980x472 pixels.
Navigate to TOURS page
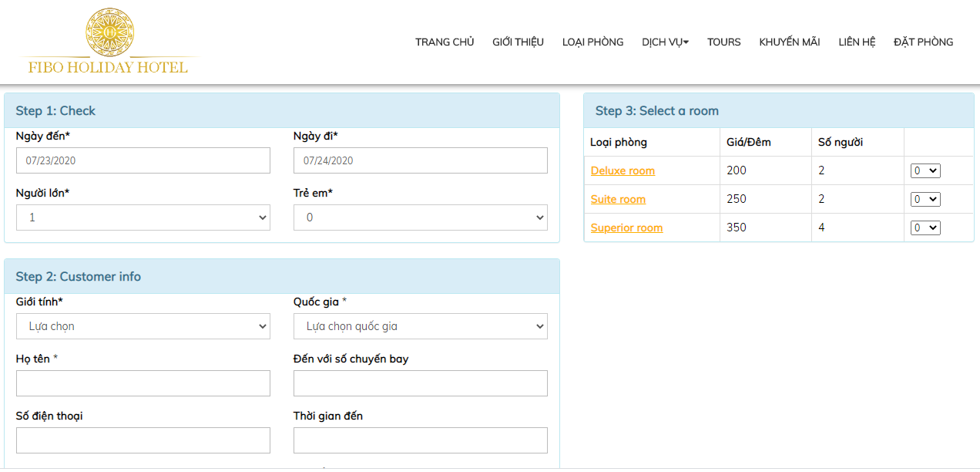(x=723, y=42)
